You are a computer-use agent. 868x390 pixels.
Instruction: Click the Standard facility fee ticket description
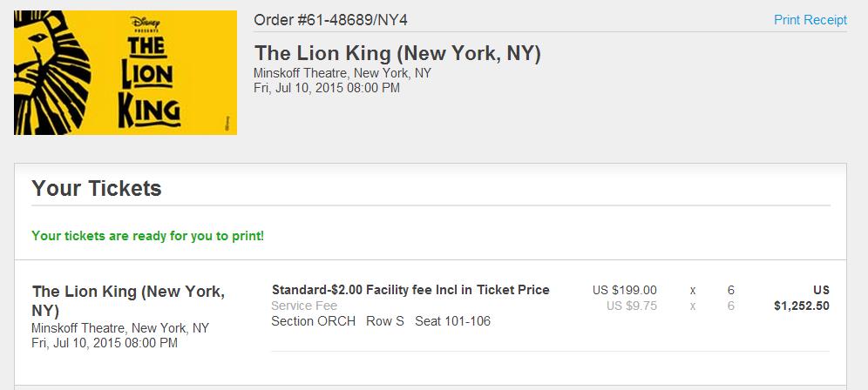410,290
